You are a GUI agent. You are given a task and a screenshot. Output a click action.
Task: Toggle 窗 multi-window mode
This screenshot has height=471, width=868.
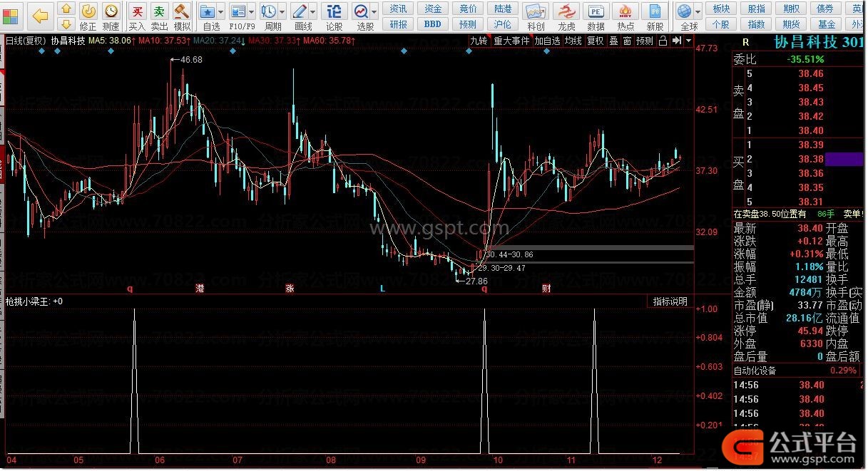tap(627, 41)
